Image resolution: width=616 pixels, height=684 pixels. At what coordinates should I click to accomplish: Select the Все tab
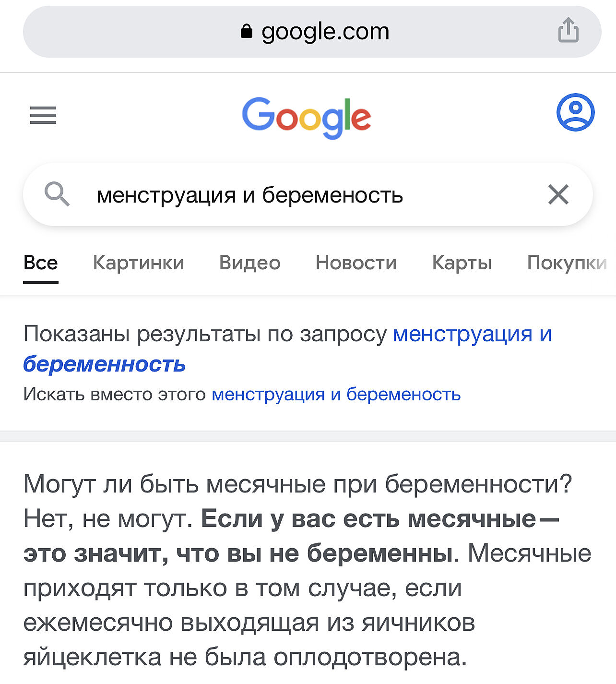pos(41,263)
